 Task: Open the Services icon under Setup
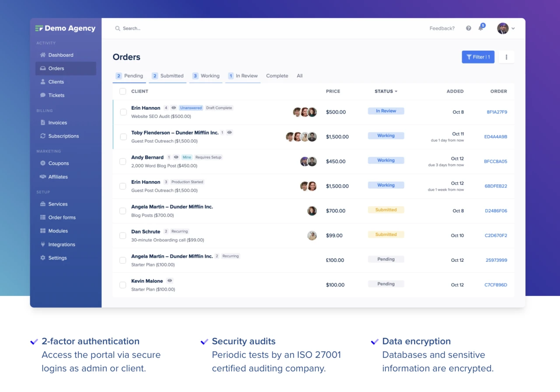click(x=43, y=204)
